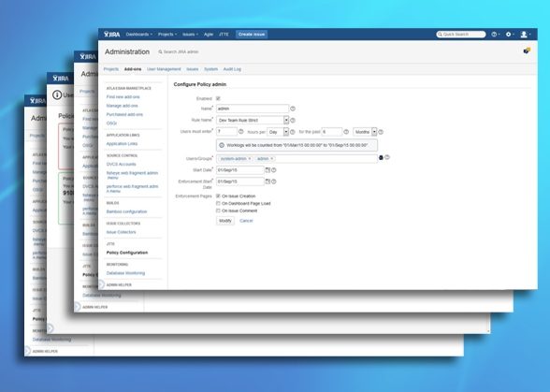Open the administration gear menu

509,34
